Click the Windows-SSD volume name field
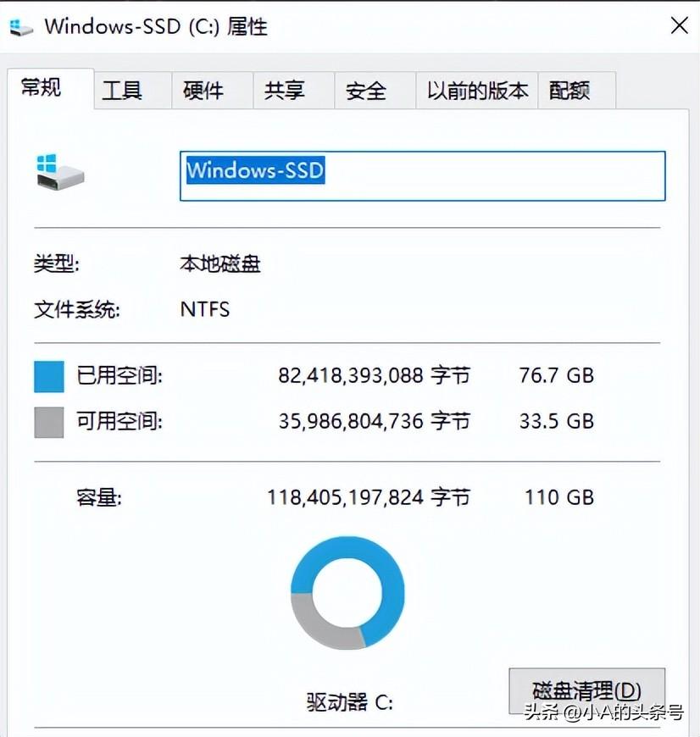This screenshot has height=737, width=700. point(423,176)
